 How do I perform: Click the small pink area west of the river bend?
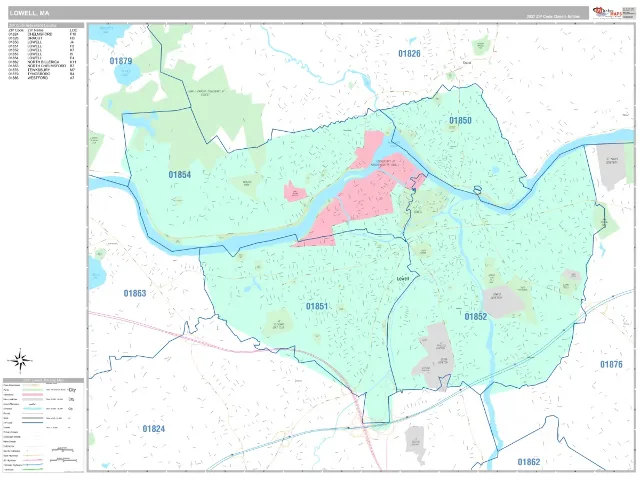coord(295,191)
